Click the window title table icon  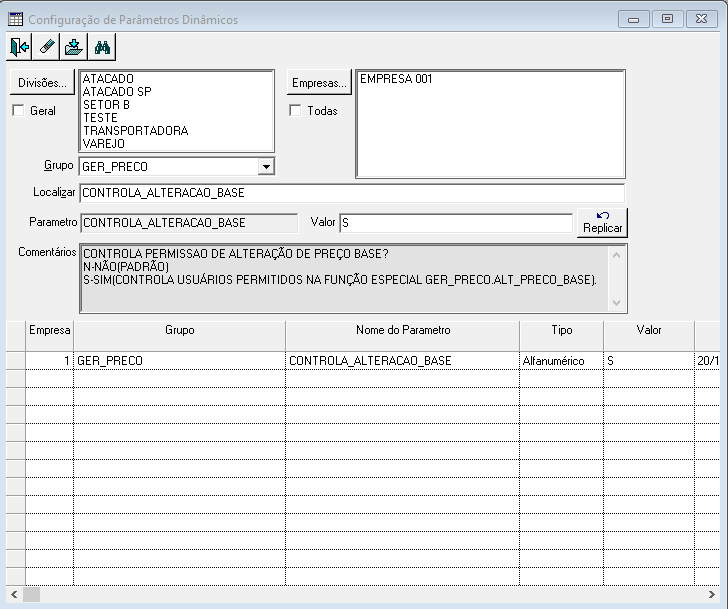15,19
